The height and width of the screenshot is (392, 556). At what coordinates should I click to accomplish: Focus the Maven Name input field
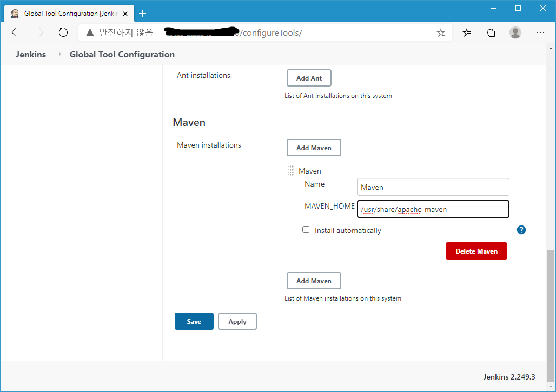433,187
